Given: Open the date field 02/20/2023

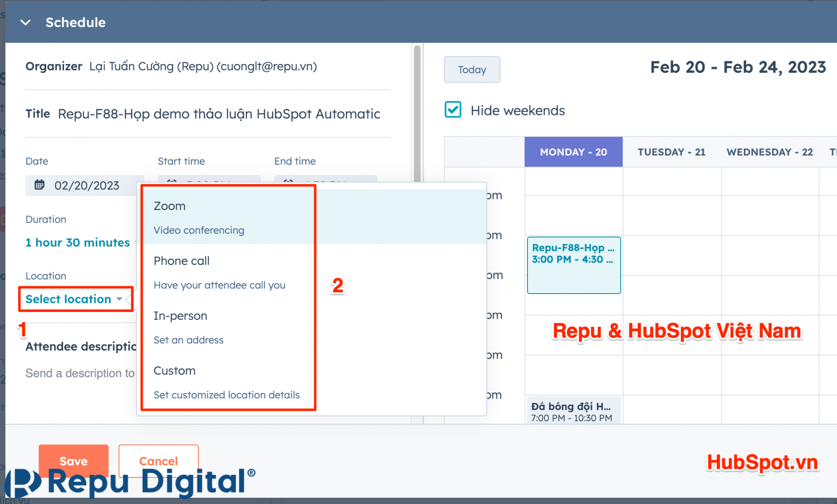Looking at the screenshot, I should pyautogui.click(x=85, y=186).
